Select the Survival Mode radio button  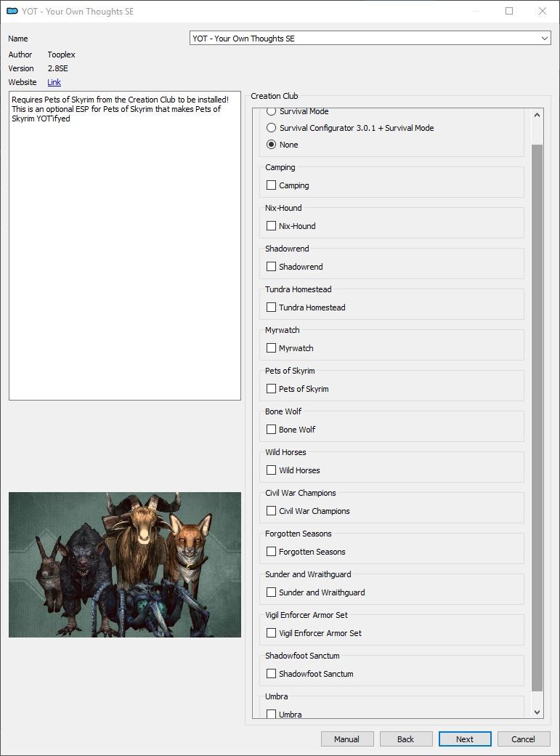click(272, 111)
